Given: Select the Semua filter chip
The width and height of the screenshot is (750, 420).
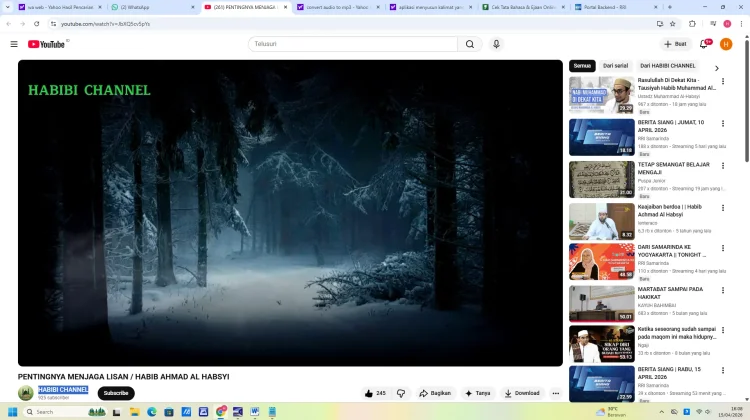Looking at the screenshot, I should pyautogui.click(x=582, y=66).
